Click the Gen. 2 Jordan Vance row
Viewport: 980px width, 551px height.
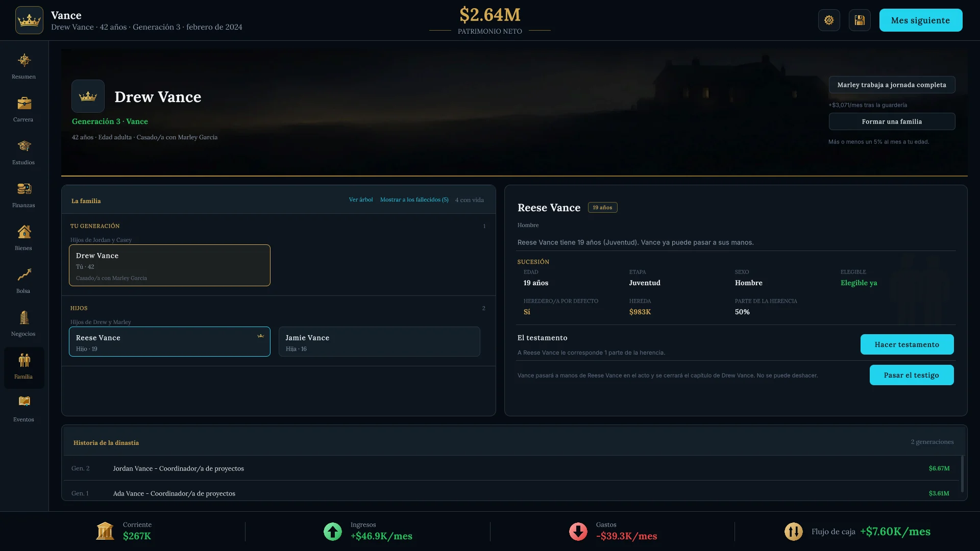pyautogui.click(x=510, y=468)
